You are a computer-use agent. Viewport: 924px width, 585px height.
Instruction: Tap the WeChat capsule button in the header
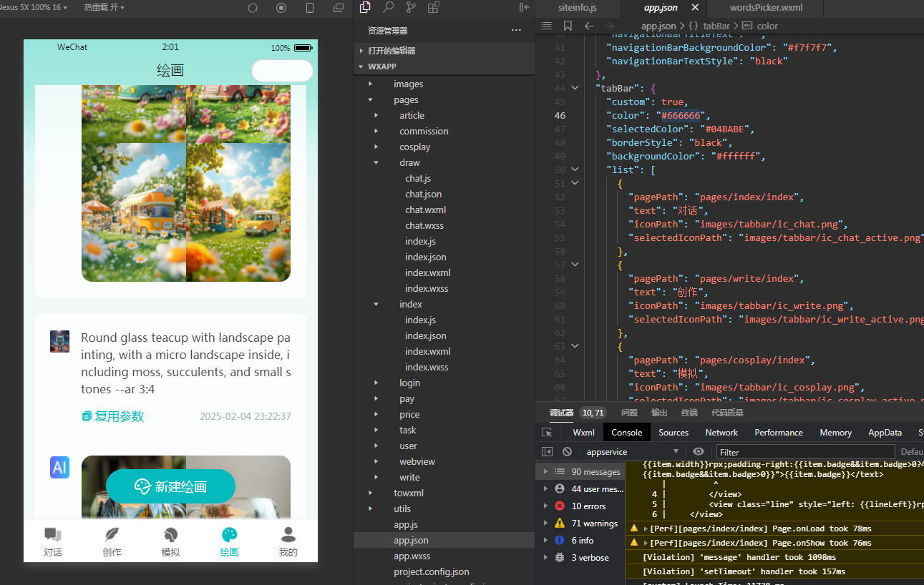(x=282, y=71)
